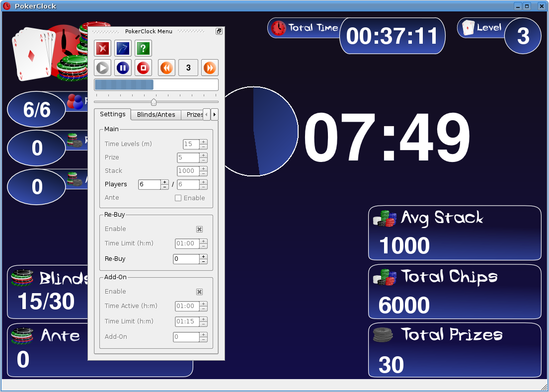Viewport: 549px width, 392px height.
Task: Increase Stack value stepper
Action: click(x=203, y=169)
